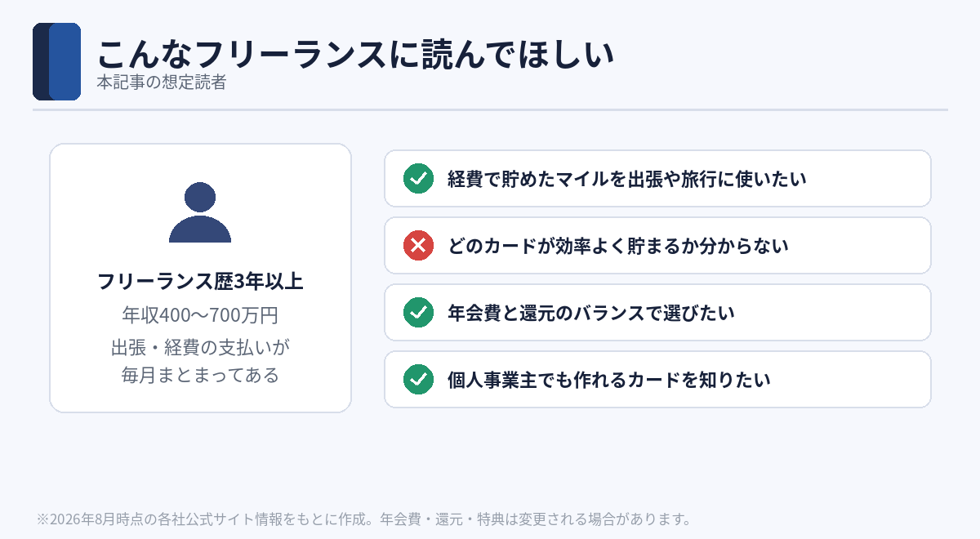Click the freelancer person silhouette icon
Screen dimensions: 980x539
tap(200, 212)
